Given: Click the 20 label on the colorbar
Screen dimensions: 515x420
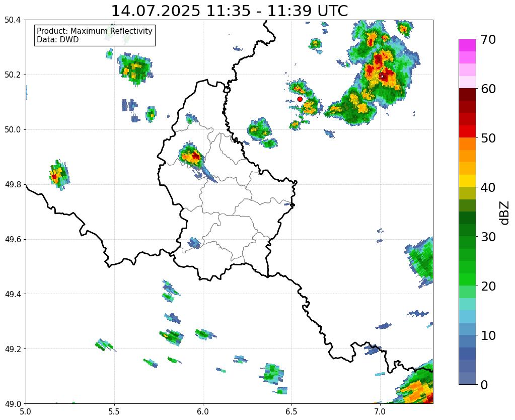Looking at the screenshot, I should click(x=488, y=286).
